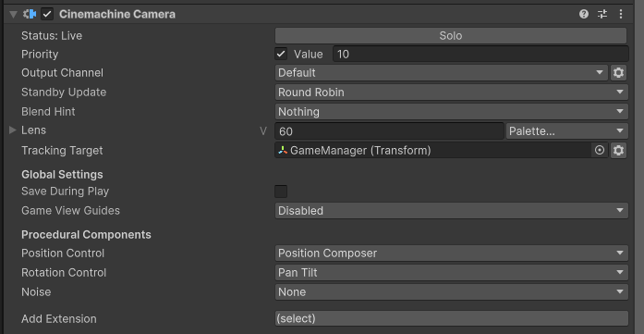
Task: Click Cinemachine Camera component icon
Action: point(30,14)
